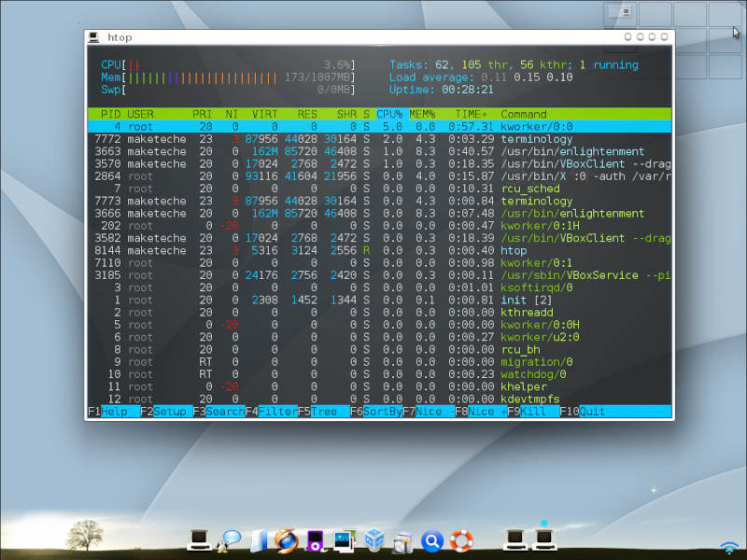Open htop setup using F2Setup

pyautogui.click(x=162, y=411)
